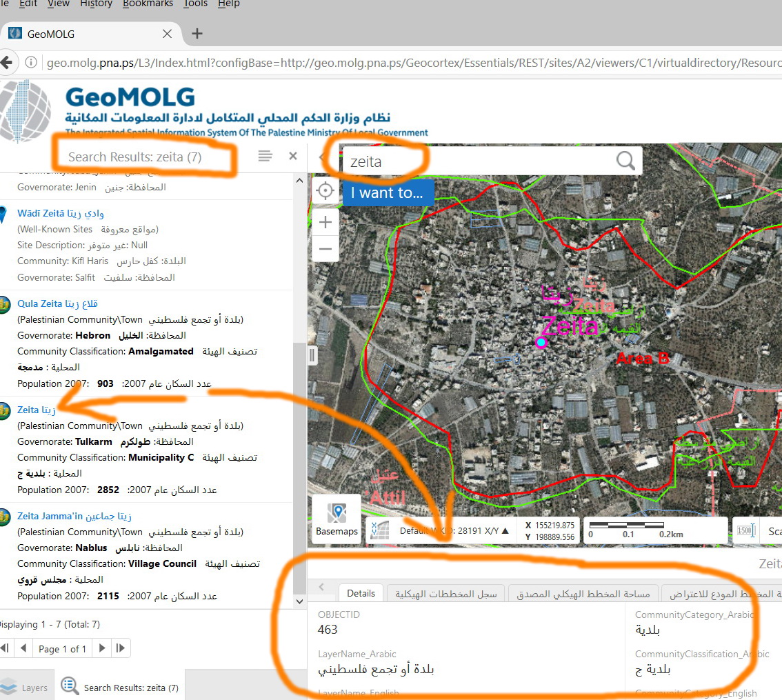Click the Zeita Jamma'in community emblem icon

pos(5,517)
